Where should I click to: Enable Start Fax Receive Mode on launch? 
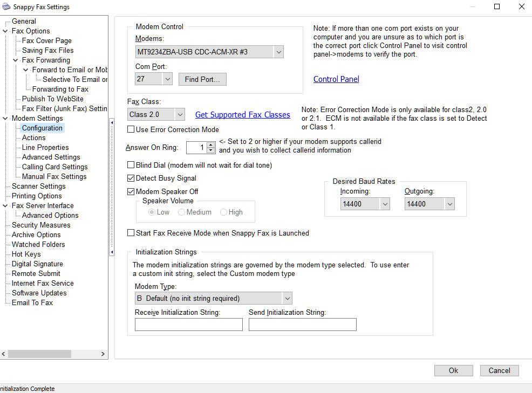[131, 233]
